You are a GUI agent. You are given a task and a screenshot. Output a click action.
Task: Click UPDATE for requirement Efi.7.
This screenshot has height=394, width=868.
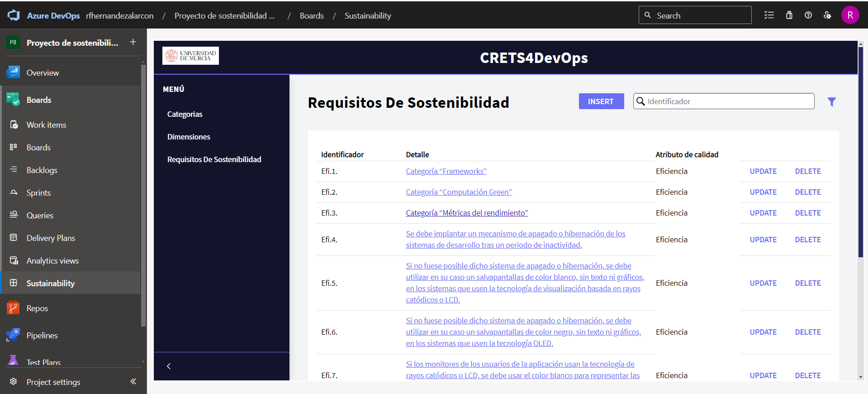(x=763, y=375)
